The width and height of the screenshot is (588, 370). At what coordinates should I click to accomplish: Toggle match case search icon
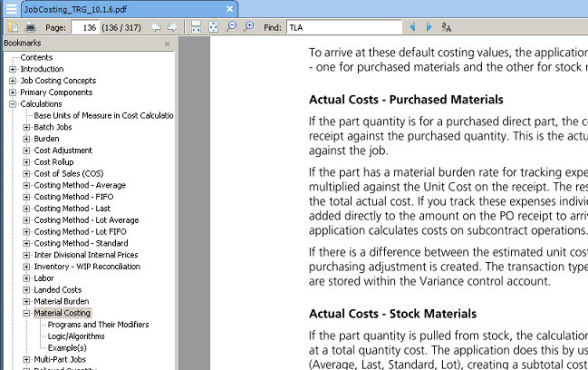click(446, 27)
